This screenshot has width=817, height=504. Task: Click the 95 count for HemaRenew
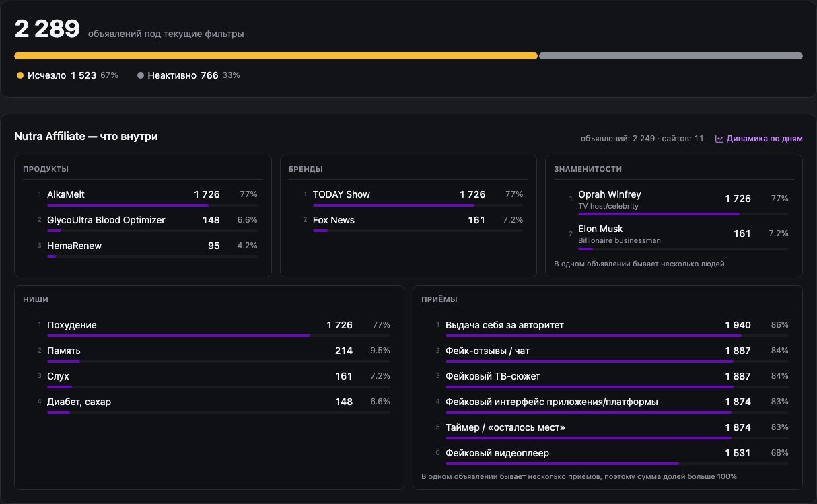click(x=214, y=246)
